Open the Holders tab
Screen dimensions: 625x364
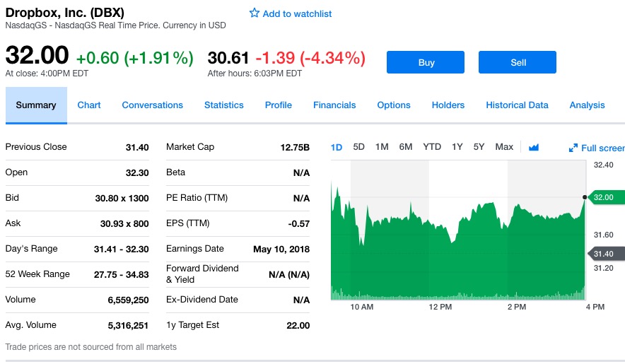448,105
